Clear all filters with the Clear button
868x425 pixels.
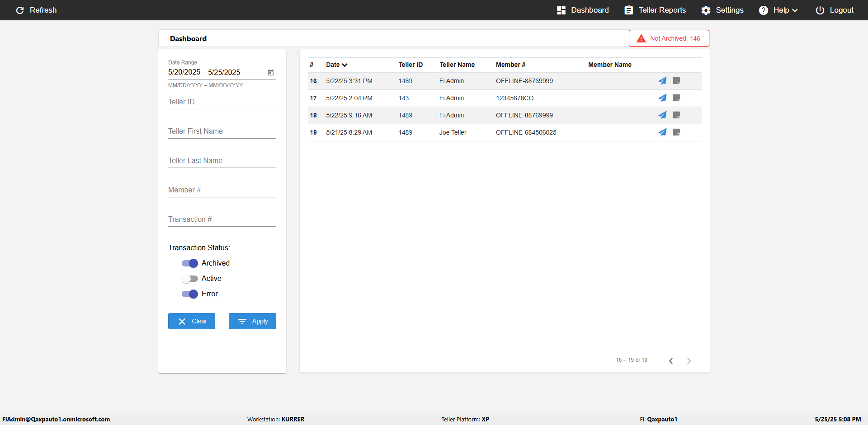coord(192,321)
